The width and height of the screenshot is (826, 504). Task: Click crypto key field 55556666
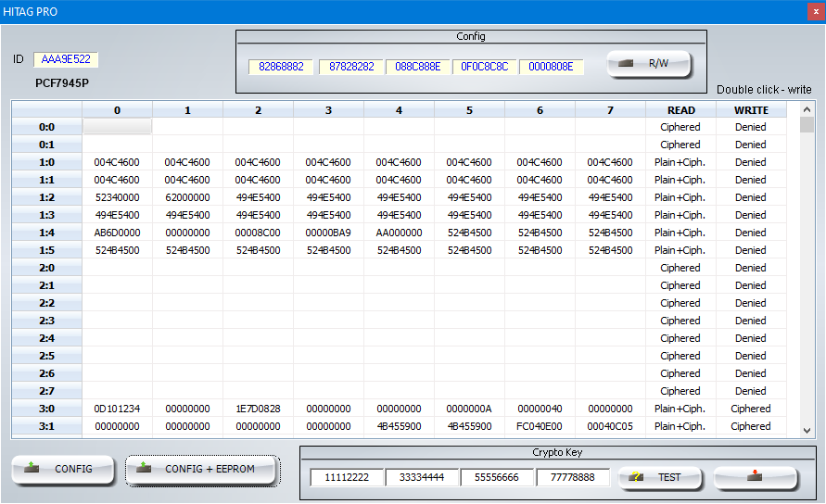coord(496,478)
